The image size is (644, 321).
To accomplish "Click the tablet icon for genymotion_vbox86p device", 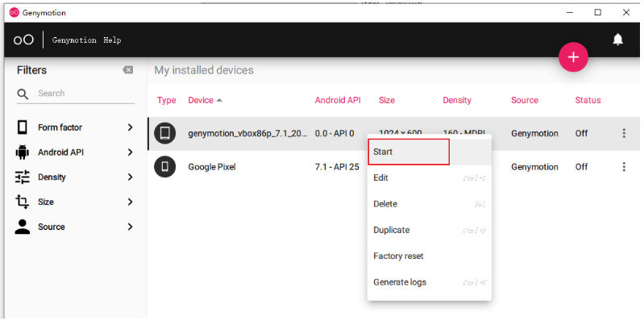I will [x=165, y=133].
